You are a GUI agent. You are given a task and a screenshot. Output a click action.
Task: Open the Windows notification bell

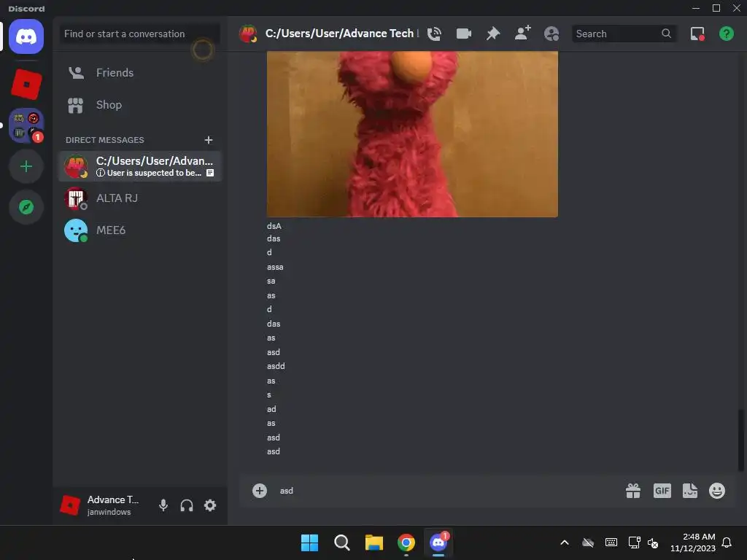pos(727,542)
